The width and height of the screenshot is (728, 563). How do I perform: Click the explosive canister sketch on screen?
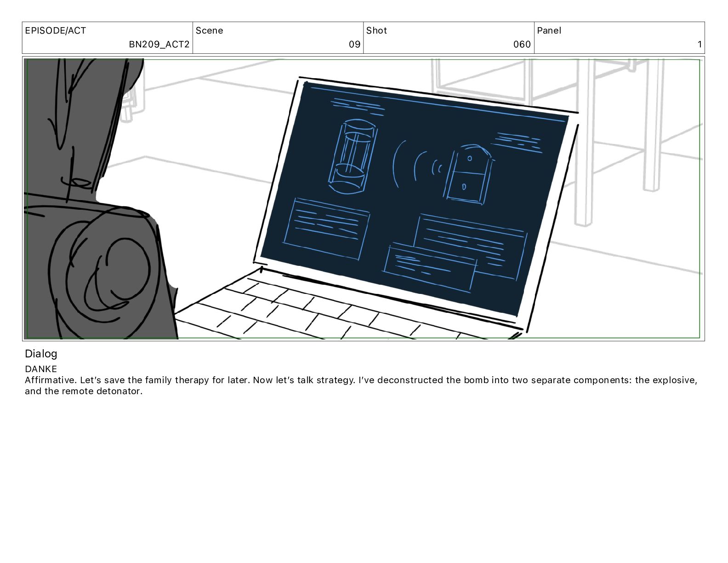353,156
